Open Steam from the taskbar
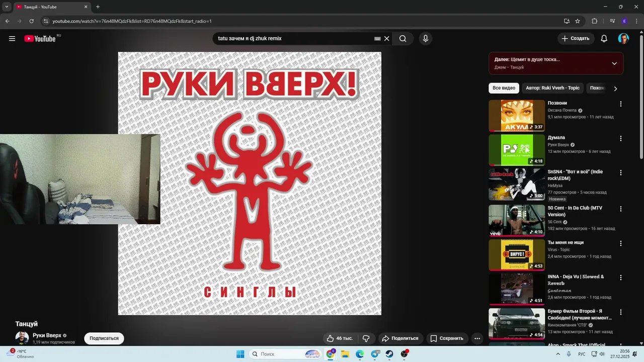 coord(389,354)
